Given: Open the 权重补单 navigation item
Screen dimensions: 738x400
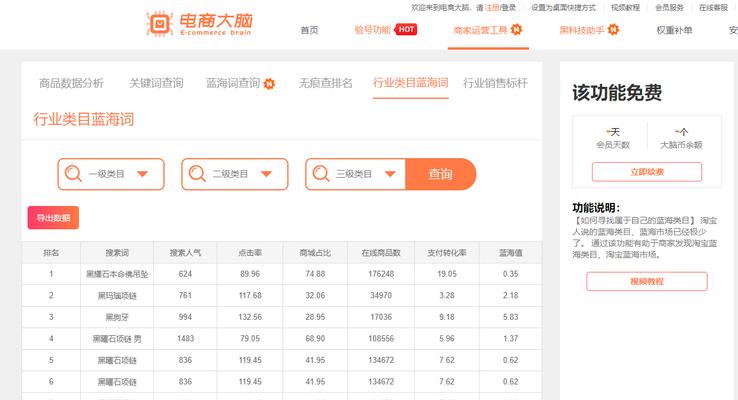Looking at the screenshot, I should click(x=674, y=30).
